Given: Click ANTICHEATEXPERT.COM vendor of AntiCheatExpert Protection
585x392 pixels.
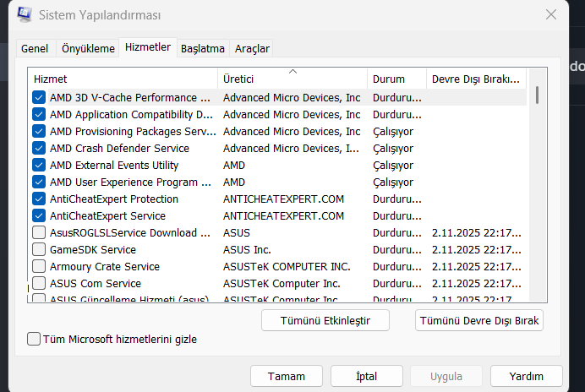Looking at the screenshot, I should click(x=283, y=199).
